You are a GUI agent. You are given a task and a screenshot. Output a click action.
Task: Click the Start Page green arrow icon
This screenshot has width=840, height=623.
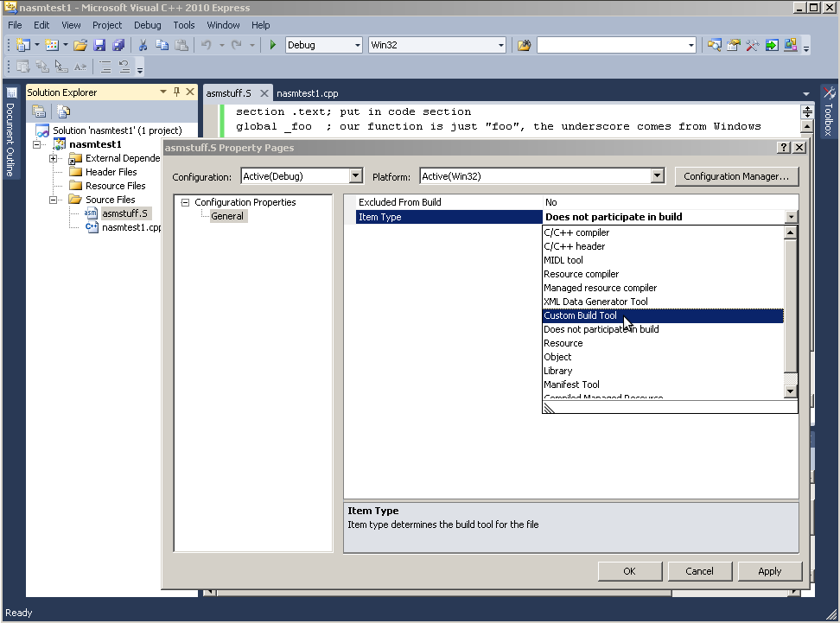772,45
